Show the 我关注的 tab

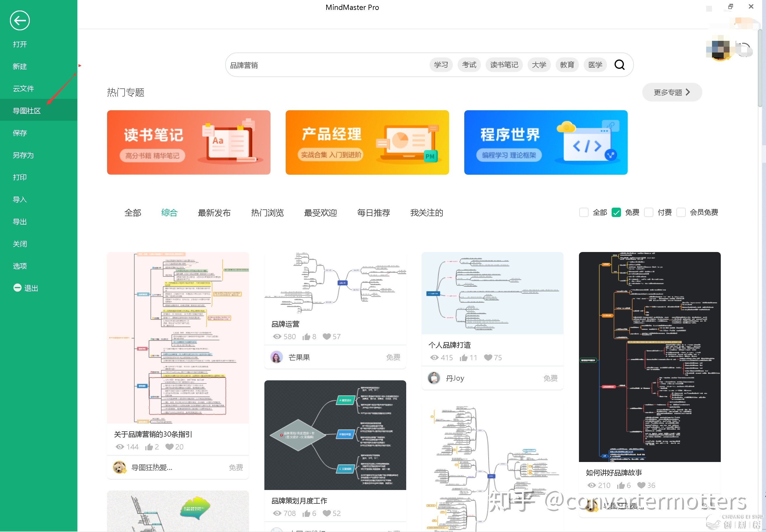(427, 213)
